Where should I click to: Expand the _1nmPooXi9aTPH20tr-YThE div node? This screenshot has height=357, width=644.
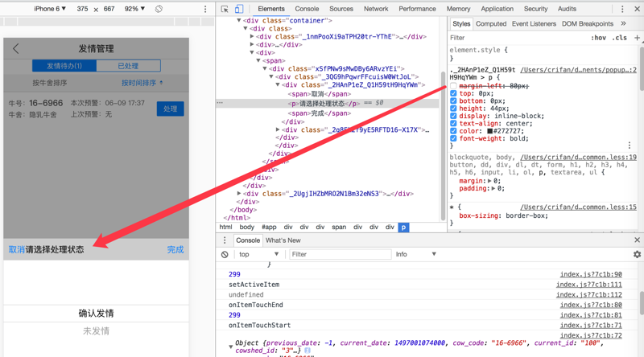pyautogui.click(x=252, y=36)
